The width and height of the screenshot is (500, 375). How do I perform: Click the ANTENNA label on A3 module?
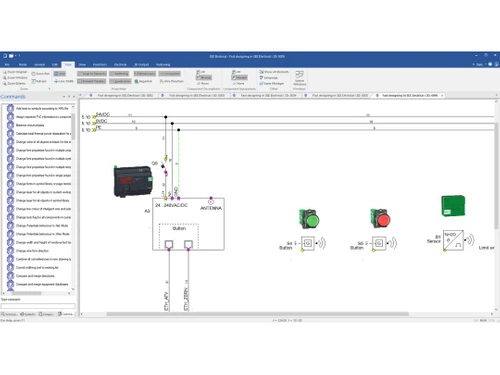[211, 208]
